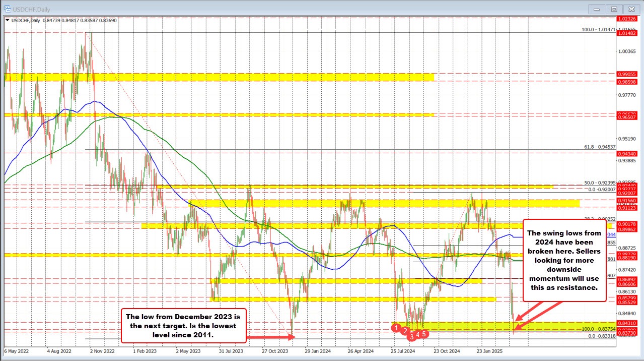Maximize the USDCHF chart window

(614, 9)
